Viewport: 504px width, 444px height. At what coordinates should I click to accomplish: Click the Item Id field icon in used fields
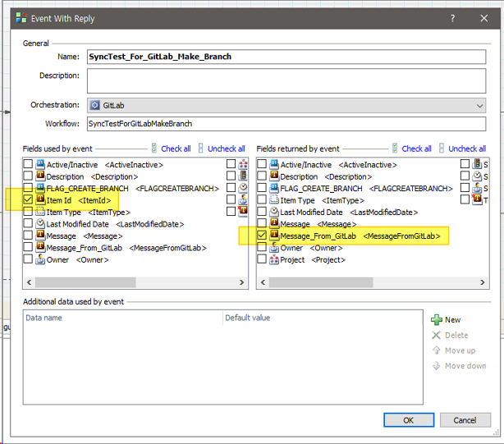[40, 200]
